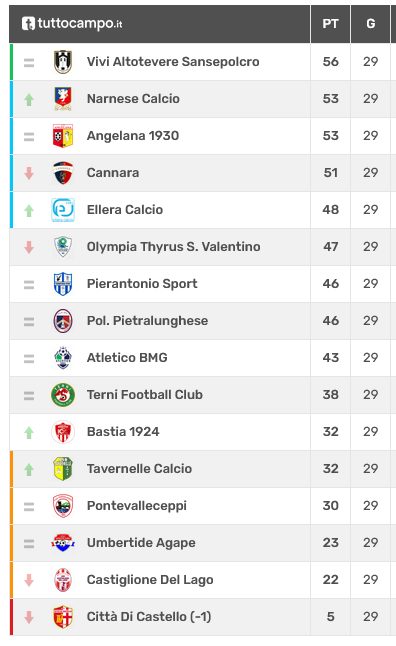Sort table by PT column header
Image resolution: width=396 pixels, height=646 pixels.
(x=330, y=23)
